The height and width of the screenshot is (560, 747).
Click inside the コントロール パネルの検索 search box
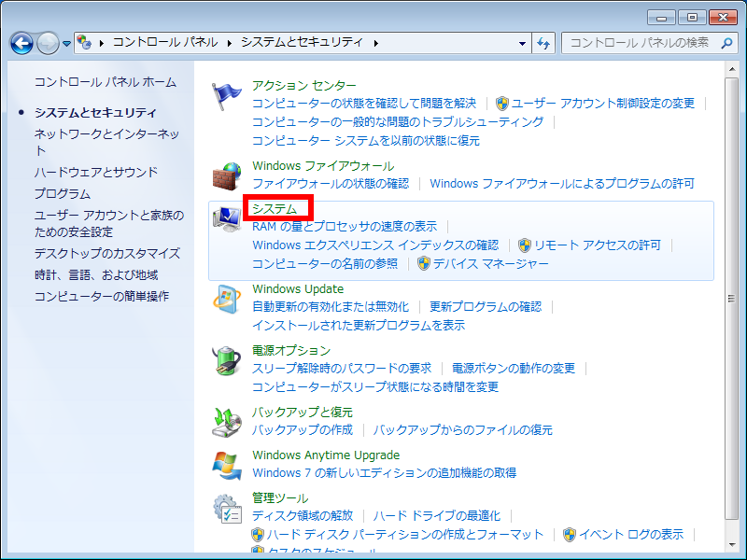[x=640, y=43]
